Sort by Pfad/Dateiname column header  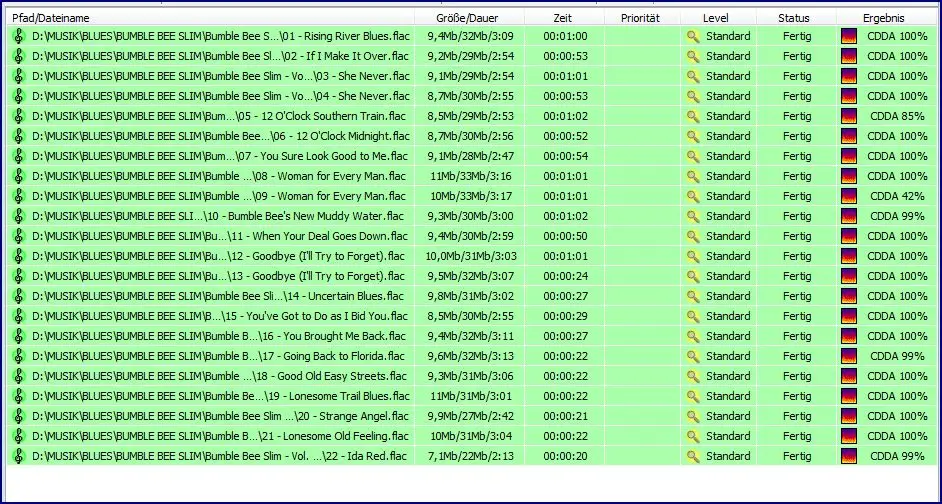pos(211,18)
